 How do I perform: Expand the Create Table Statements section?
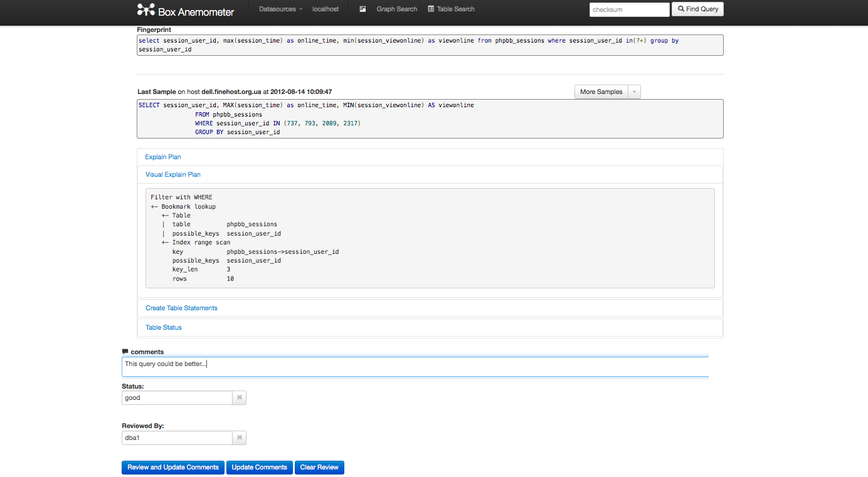pos(181,308)
